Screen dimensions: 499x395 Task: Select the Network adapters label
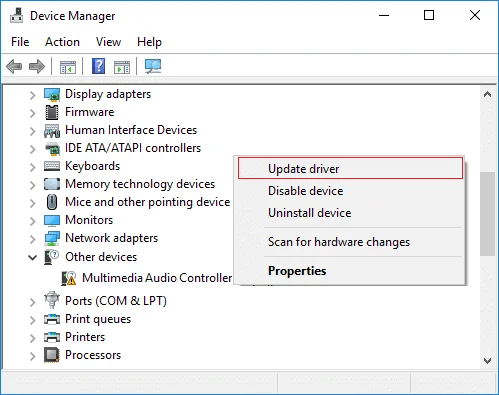[111, 238]
